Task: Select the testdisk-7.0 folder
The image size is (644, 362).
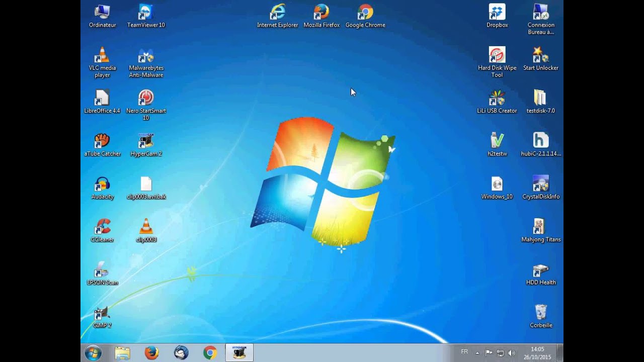Action: click(541, 102)
